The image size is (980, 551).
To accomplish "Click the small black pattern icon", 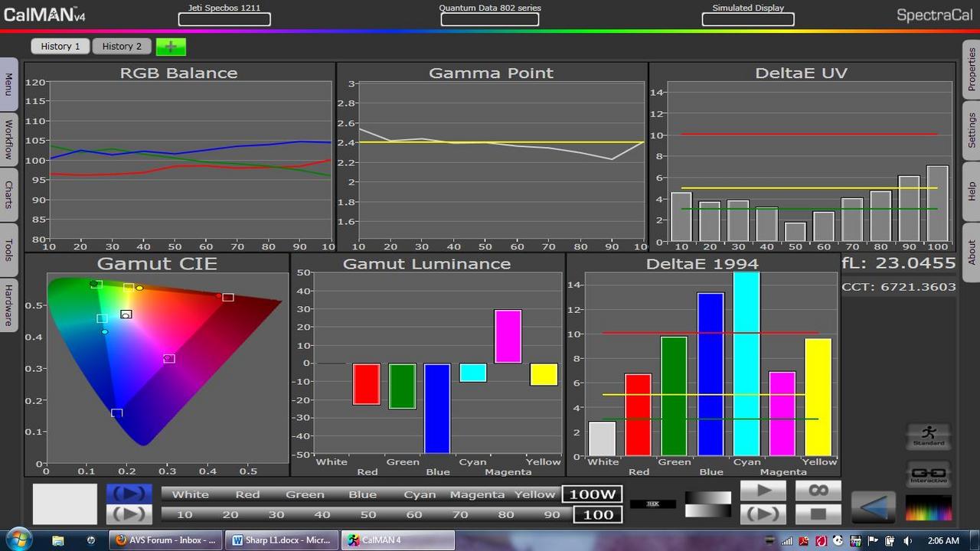I will point(653,504).
